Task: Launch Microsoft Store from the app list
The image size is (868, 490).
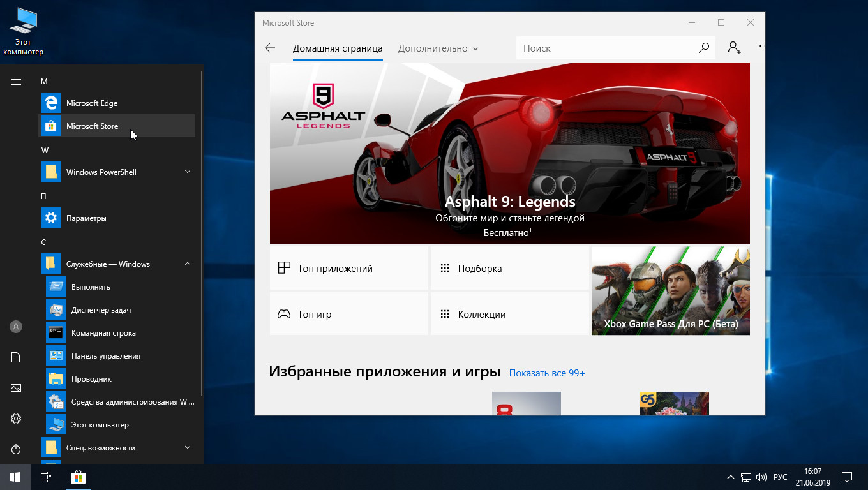Action: pos(117,126)
